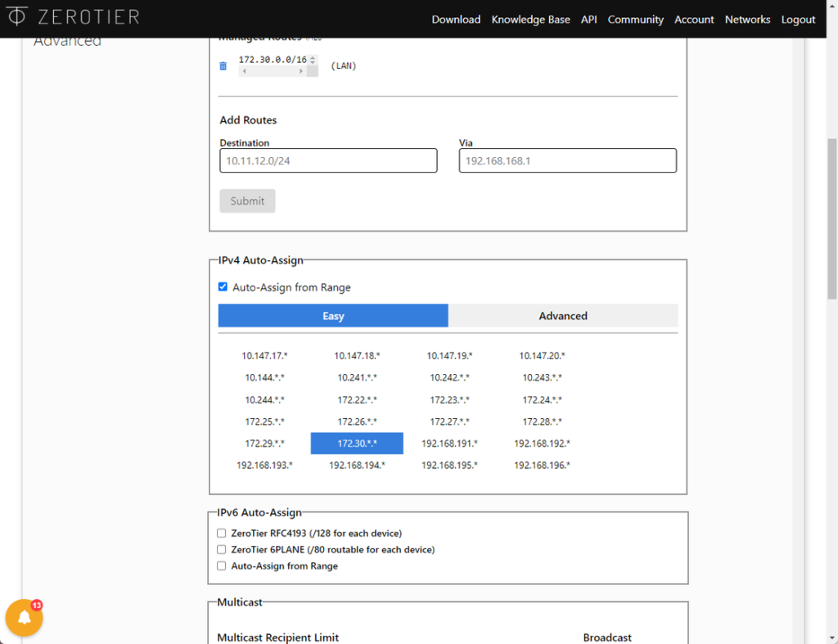Screen dimensions: 838x644
Task: Pick the 172.30.*.* highlighted range
Action: [357, 444]
